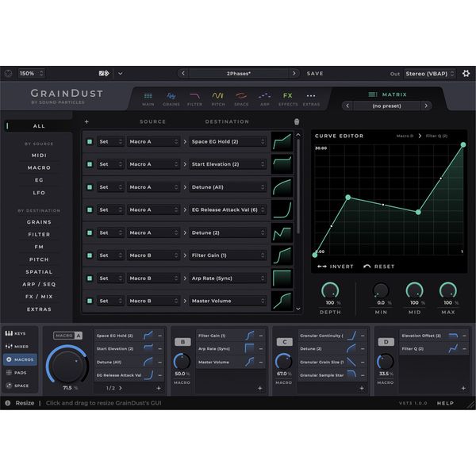Click the top-right curve point in Curve Editor

click(463, 145)
